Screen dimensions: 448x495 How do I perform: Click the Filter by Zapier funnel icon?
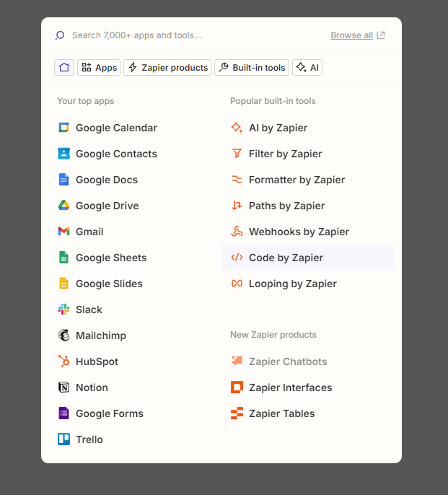[x=237, y=154]
